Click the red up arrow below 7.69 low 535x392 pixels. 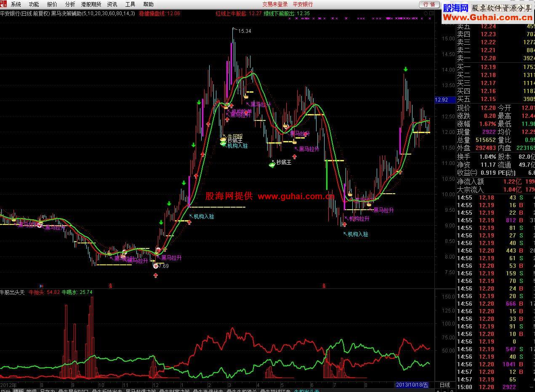click(x=156, y=275)
